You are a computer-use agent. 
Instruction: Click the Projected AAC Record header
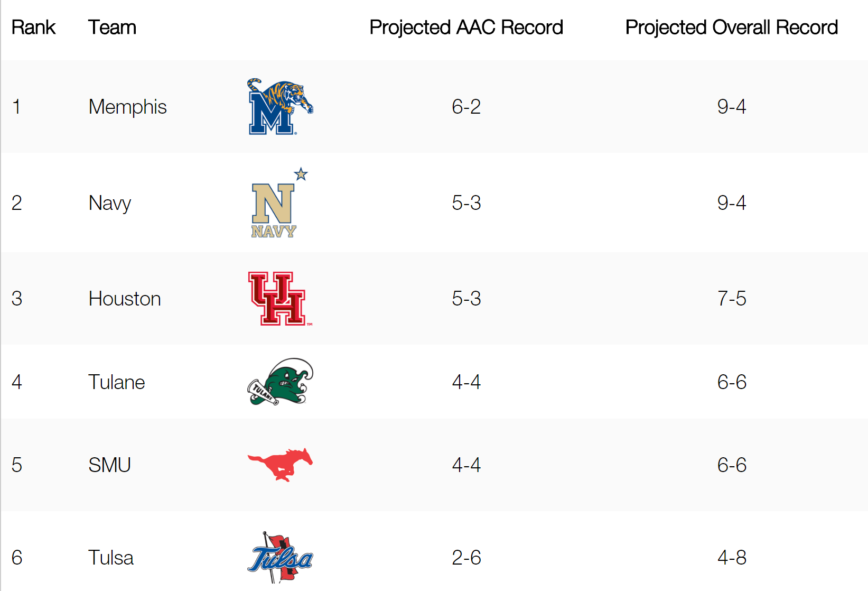tap(466, 27)
